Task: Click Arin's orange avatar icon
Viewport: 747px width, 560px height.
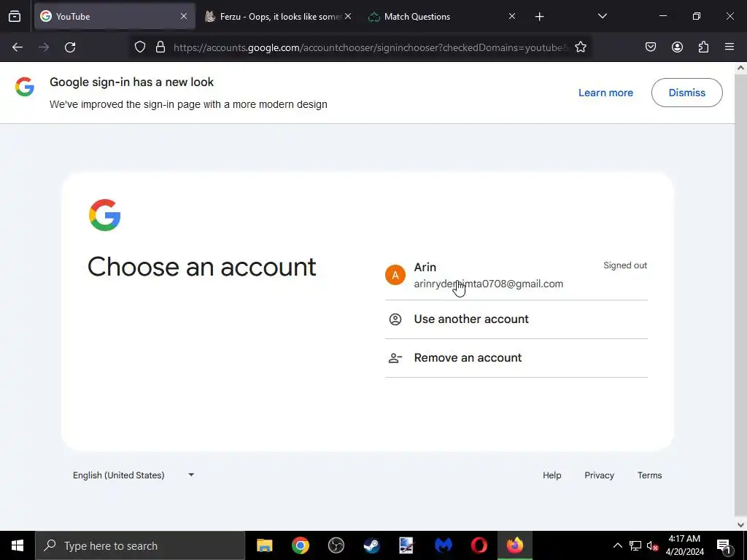Action: tap(395, 275)
